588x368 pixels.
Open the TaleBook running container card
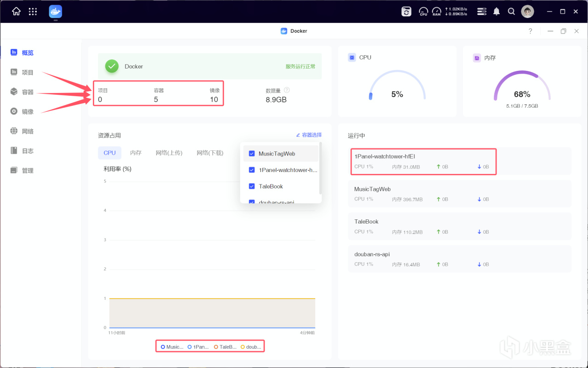(x=459, y=226)
